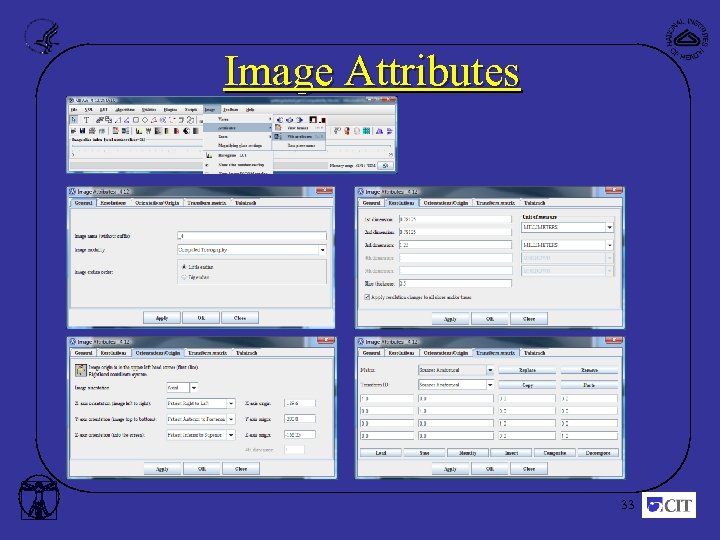This screenshot has width=720, height=540.
Task: Click Identity button in Transform matrix dialog
Action: click(x=467, y=453)
